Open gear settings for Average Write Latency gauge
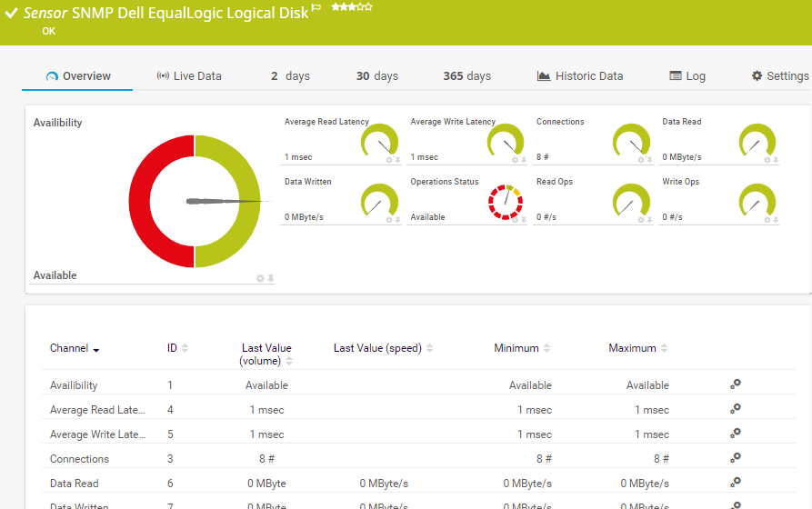The height and width of the screenshot is (509, 812). (515, 160)
